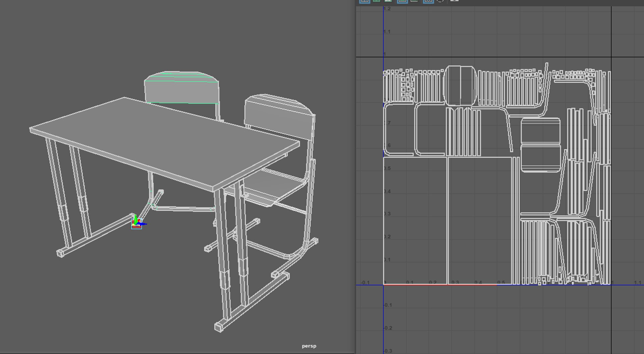Select the backrest of the chair with green edges
Image resolution: width=644 pixels, height=354 pixels.
point(182,88)
